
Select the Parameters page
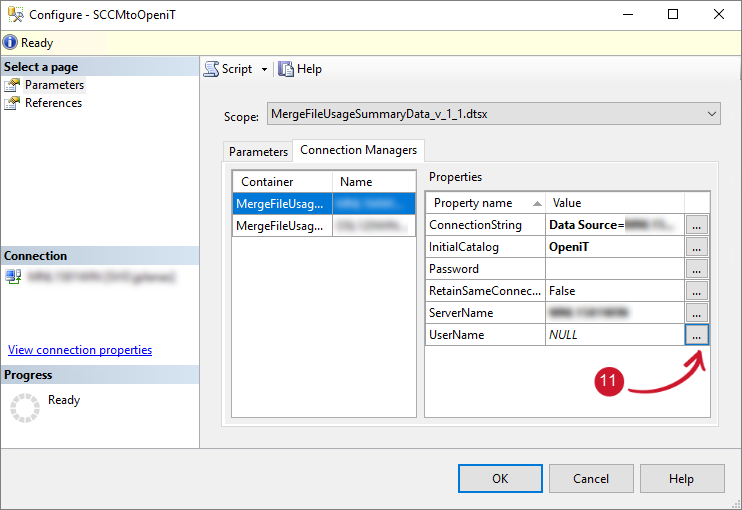tap(54, 85)
